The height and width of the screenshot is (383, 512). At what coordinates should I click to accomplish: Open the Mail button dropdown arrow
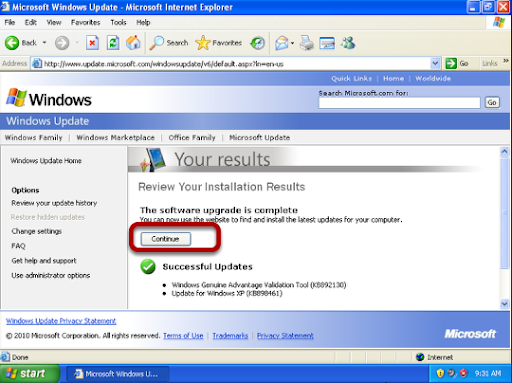(x=292, y=43)
